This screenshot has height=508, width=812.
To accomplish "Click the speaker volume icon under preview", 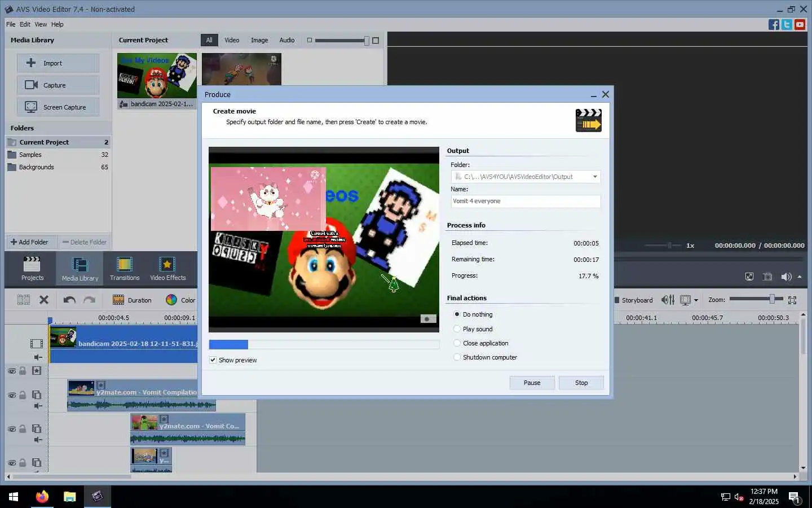I will click(786, 277).
